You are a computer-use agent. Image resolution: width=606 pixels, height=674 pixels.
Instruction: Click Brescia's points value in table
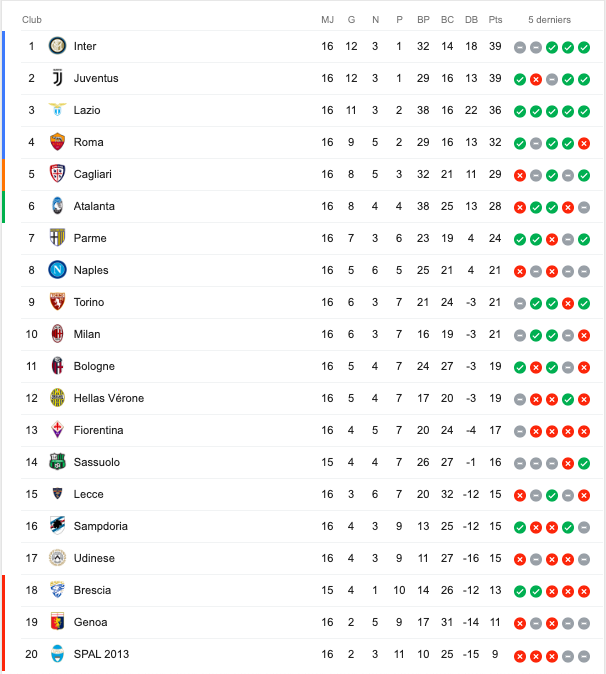coord(496,590)
